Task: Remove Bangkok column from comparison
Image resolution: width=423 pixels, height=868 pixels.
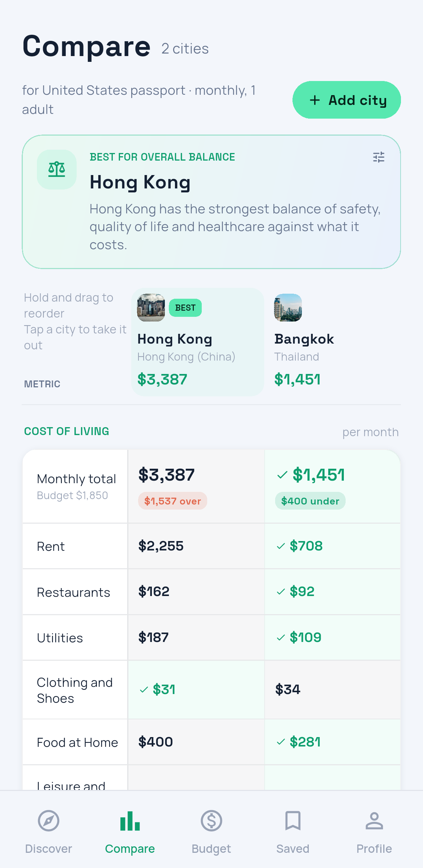Action: 333,342
